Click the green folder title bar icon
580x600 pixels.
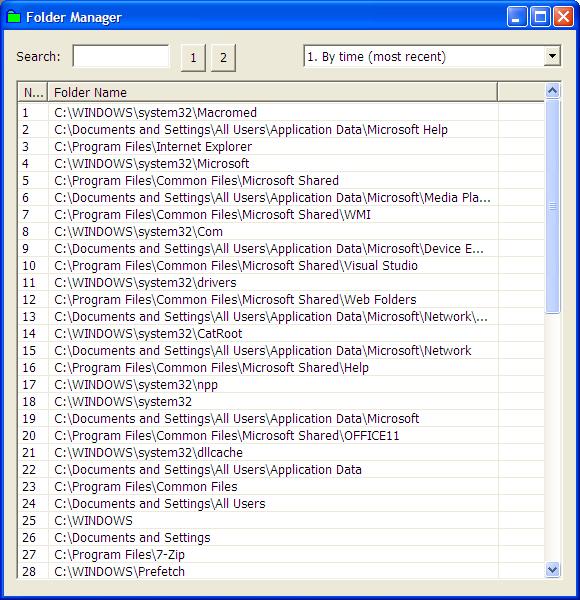tap(14, 17)
